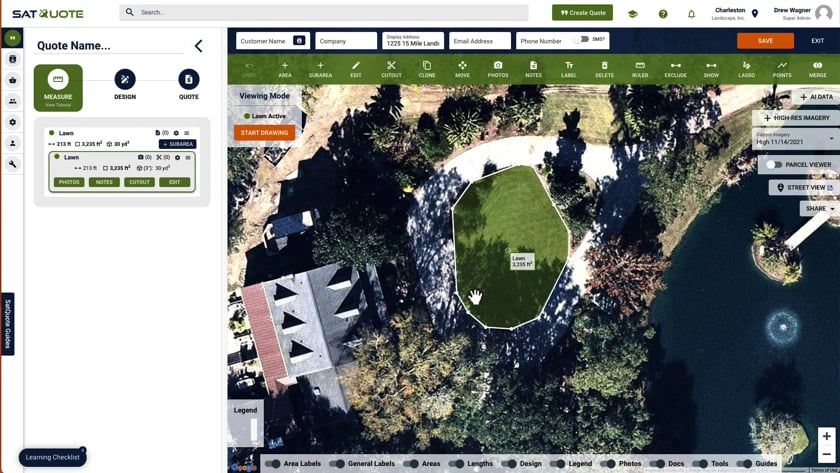
Task: Open the imagery date dropdown
Action: (x=796, y=139)
